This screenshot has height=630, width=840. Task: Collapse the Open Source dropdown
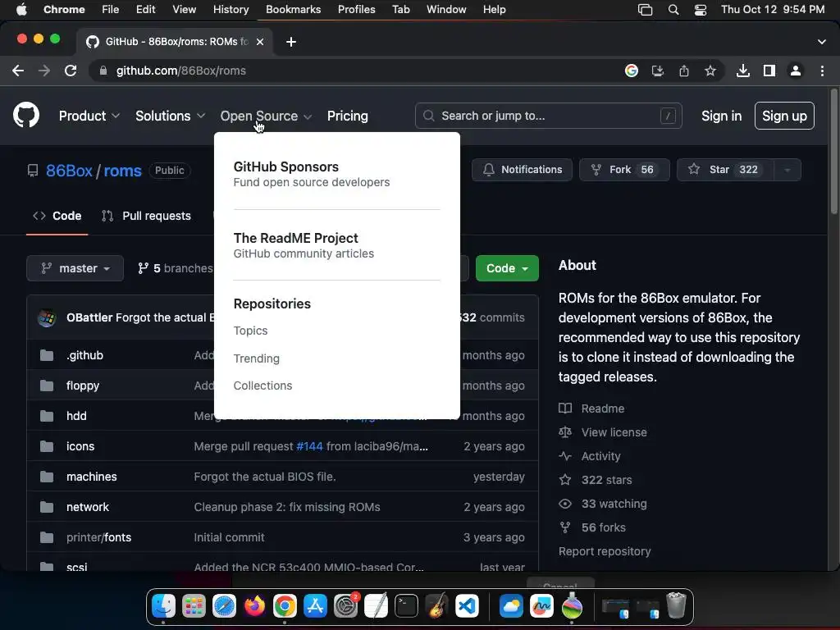click(266, 116)
